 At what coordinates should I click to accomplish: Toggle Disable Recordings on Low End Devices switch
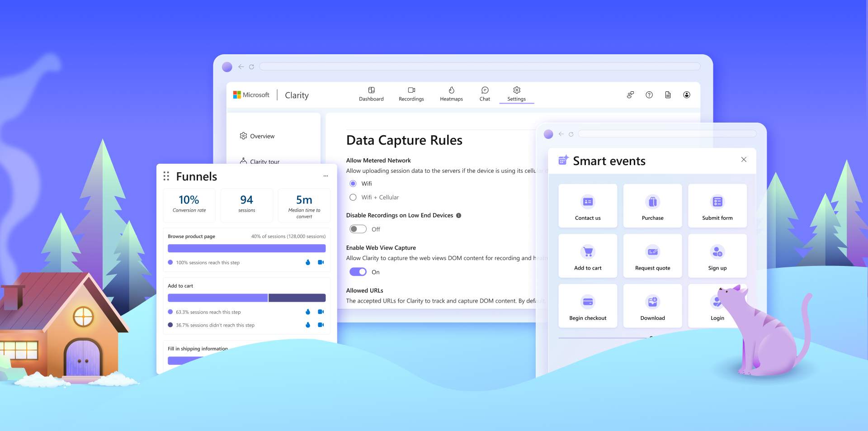[x=358, y=229]
